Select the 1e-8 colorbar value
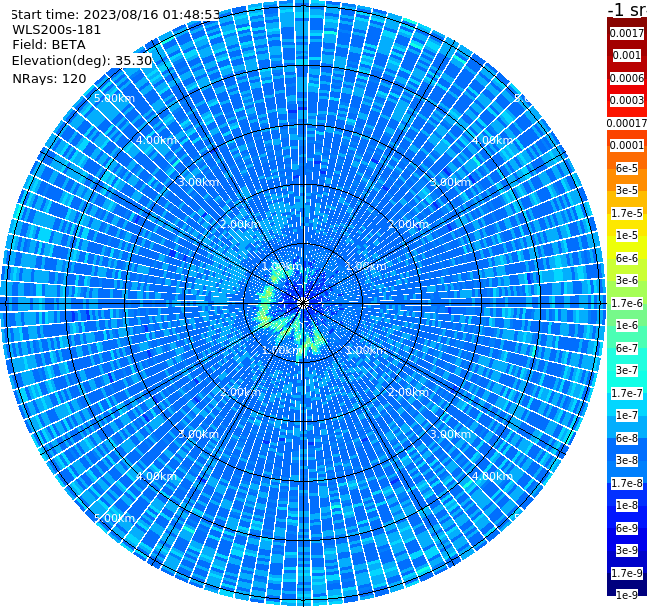Viewport: 647px width, 607px height. [627, 505]
